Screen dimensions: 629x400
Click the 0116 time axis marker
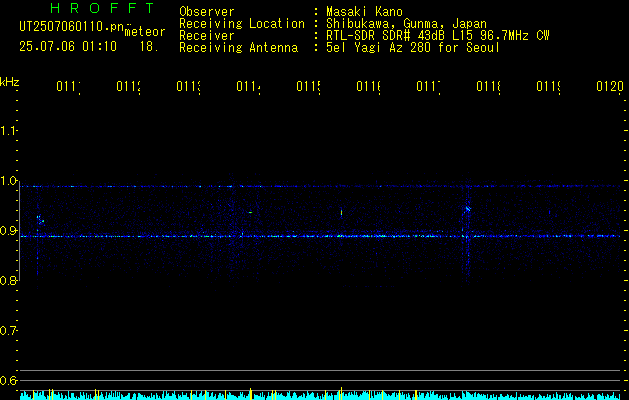tap(369, 86)
